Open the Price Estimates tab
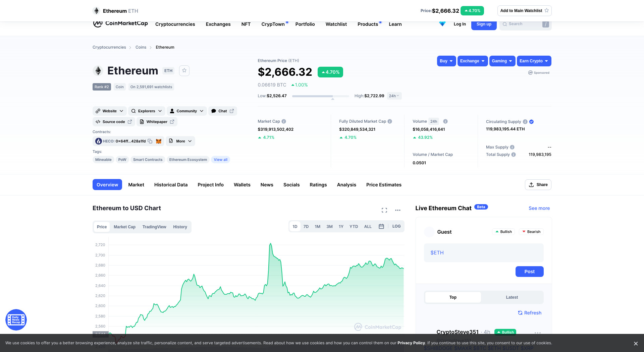Screen dimensions: 644x352 click(x=384, y=185)
